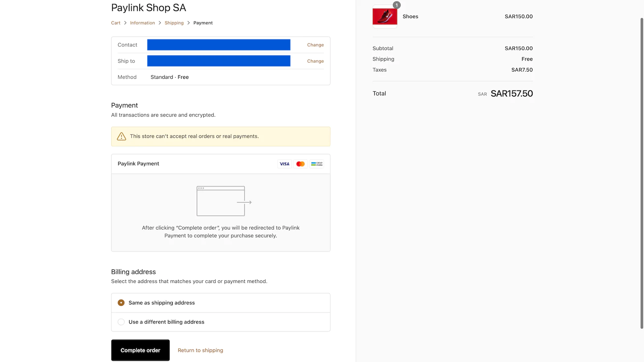The height and width of the screenshot is (362, 644).
Task: Click the redacted Contact field
Action: 219,45
